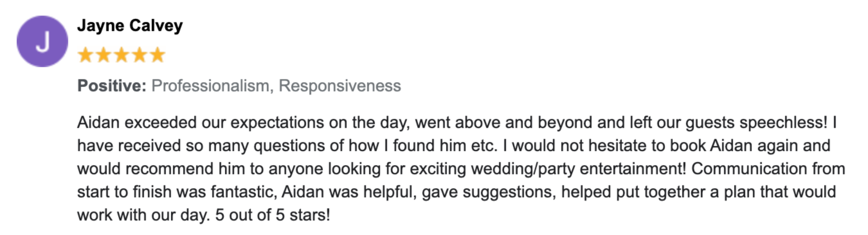The height and width of the screenshot is (235, 868).
Task: Select the "Responsiveness" attribute text
Action: point(340,85)
